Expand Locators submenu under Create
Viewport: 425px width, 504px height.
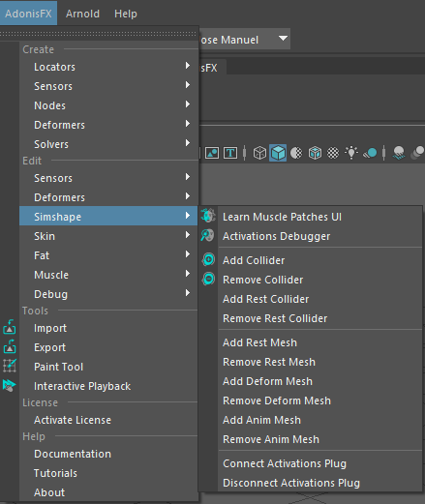coord(108,67)
